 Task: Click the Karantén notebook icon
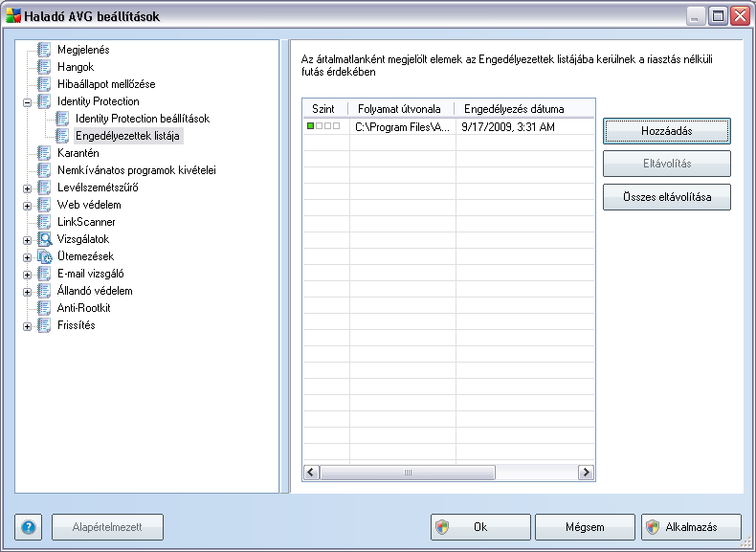pyautogui.click(x=44, y=153)
